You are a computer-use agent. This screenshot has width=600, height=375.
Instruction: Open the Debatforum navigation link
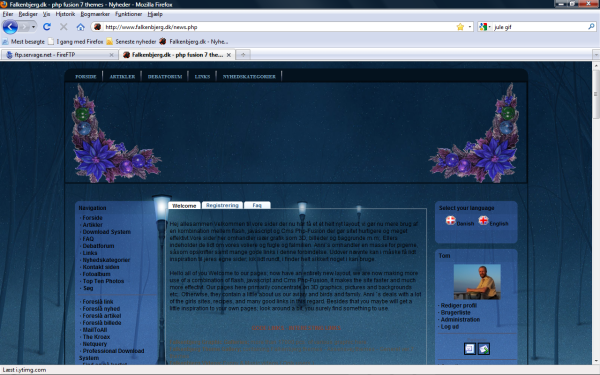click(x=98, y=246)
